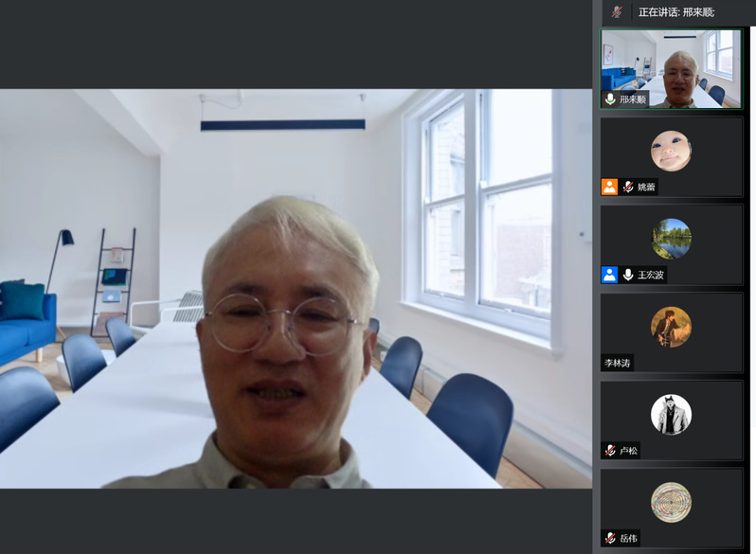Screen dimensions: 756x554
Task: Click the 王宏波 name label
Action: tap(651, 275)
